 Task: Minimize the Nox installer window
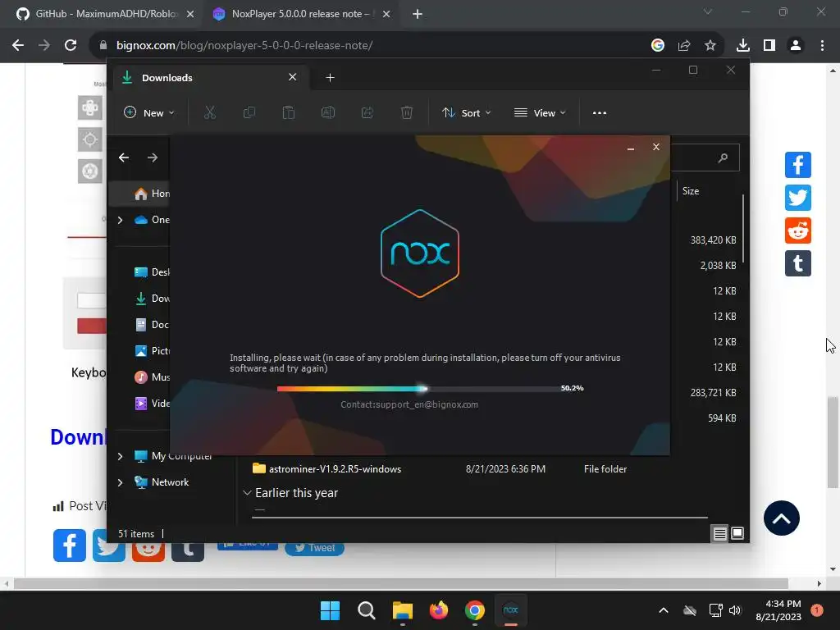631,148
